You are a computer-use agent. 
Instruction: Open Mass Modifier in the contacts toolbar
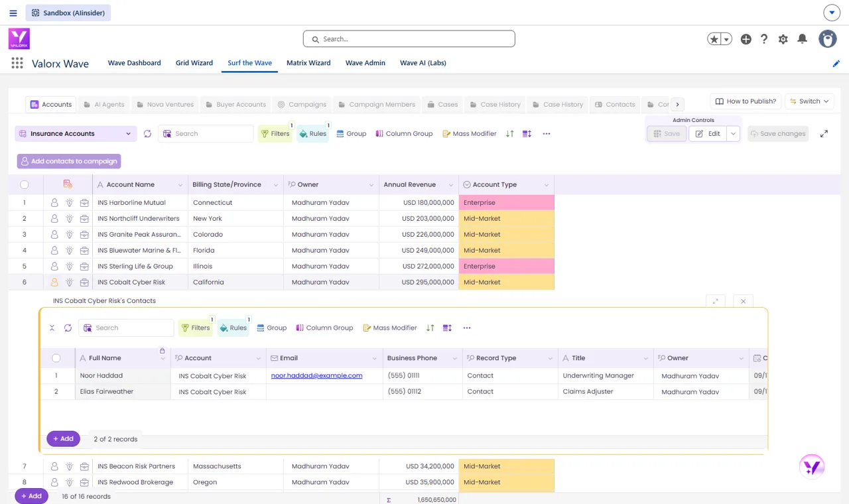tap(390, 328)
